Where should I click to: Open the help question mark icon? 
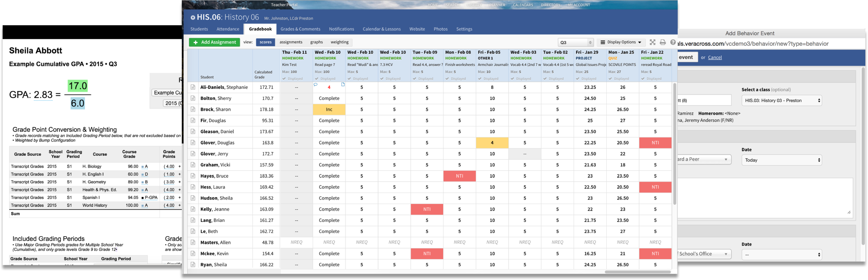(x=673, y=42)
